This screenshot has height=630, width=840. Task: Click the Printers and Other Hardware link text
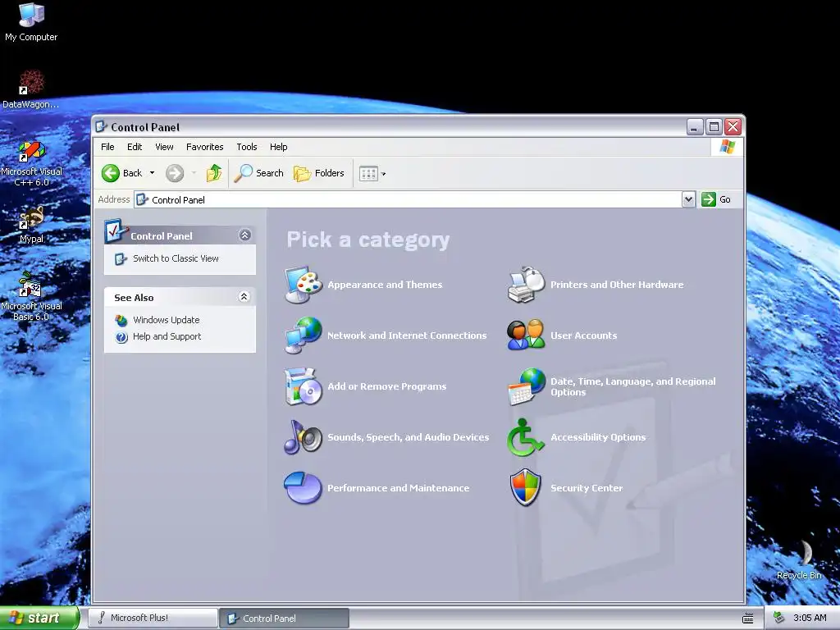[617, 285]
